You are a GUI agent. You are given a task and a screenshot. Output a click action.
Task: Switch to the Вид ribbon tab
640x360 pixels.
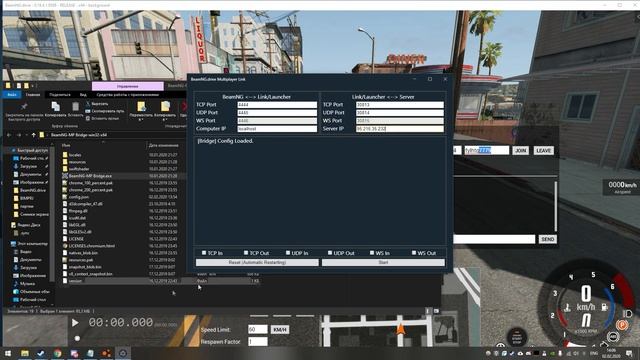pyautogui.click(x=83, y=95)
